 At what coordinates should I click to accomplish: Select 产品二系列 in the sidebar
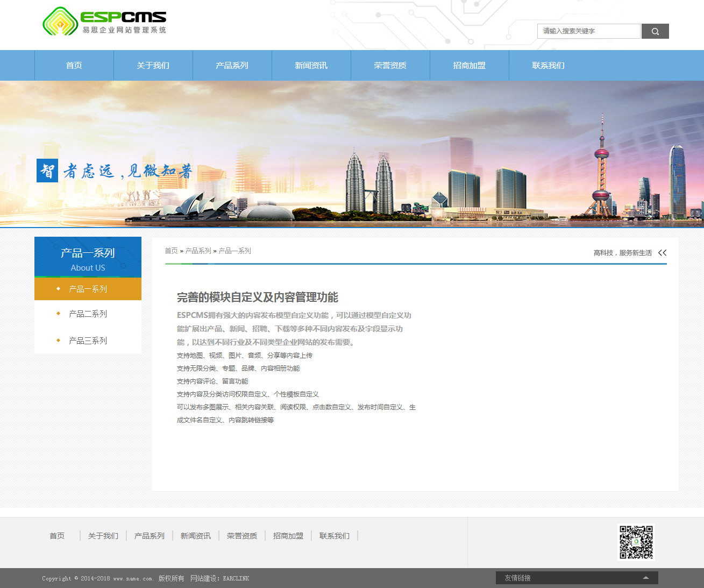point(88,314)
